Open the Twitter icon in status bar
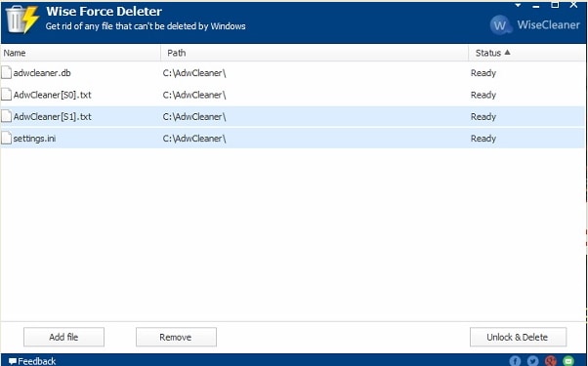The width and height of the screenshot is (588, 366). pos(532,361)
